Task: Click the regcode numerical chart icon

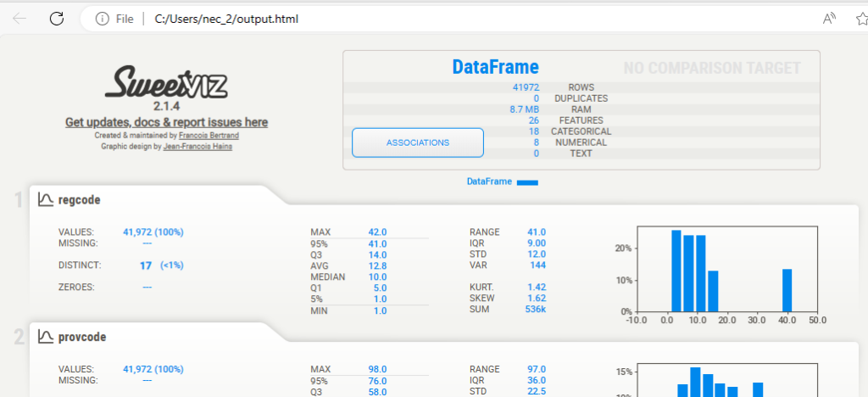Action: [x=46, y=199]
